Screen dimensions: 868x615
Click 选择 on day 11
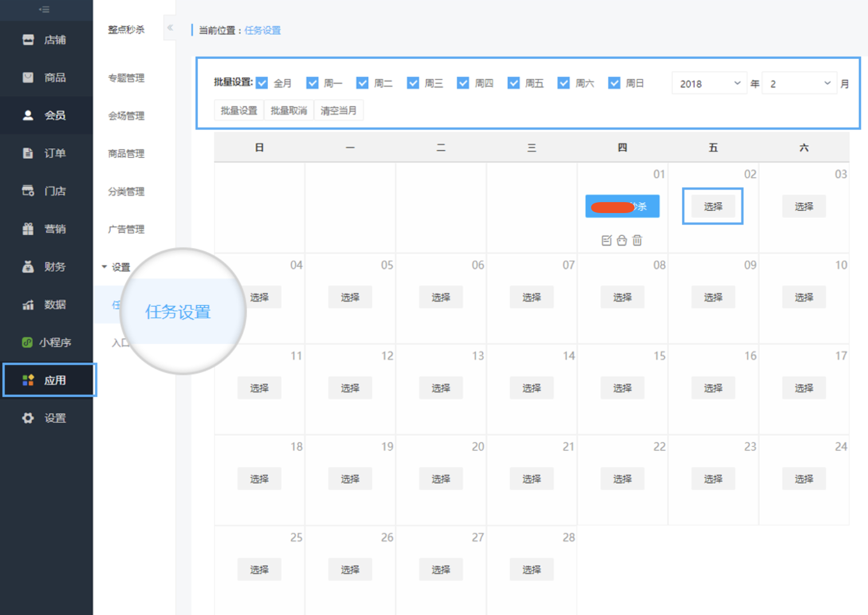coord(259,388)
